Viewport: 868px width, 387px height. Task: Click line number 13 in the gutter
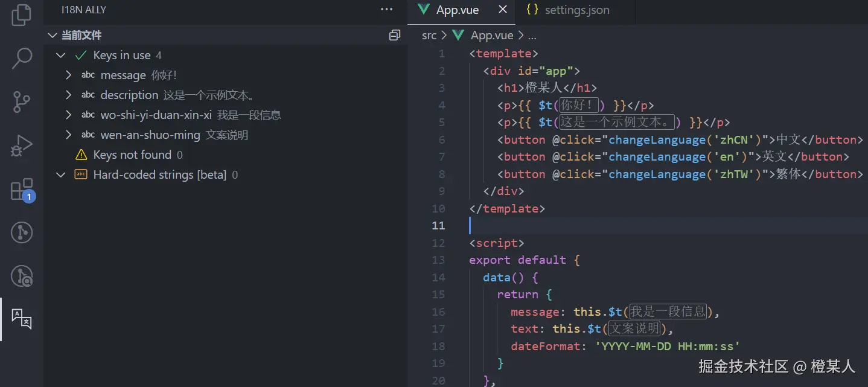[x=438, y=260]
